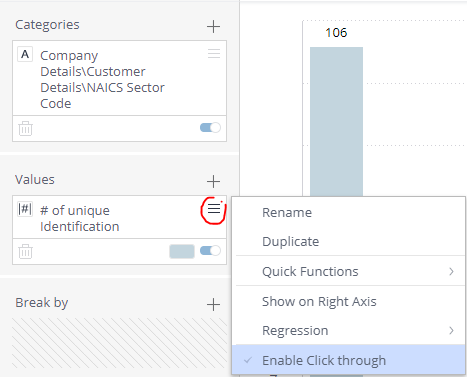Viewport: 467px width, 377px height.
Task: Open menu for NAICS Sector Code item
Action: 214,53
